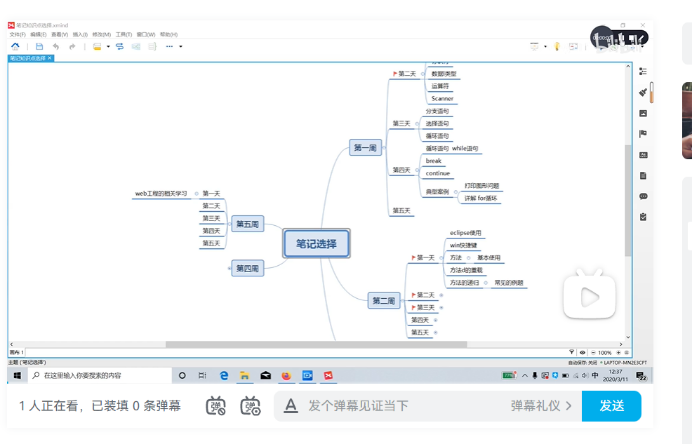Open the comments panel in right sidebar

(x=643, y=196)
